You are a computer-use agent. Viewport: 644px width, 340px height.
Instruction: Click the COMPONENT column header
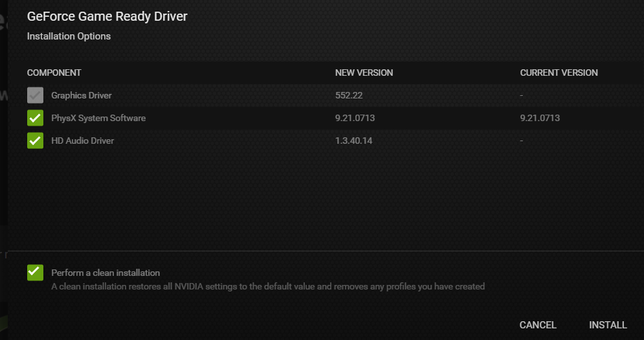(x=54, y=73)
